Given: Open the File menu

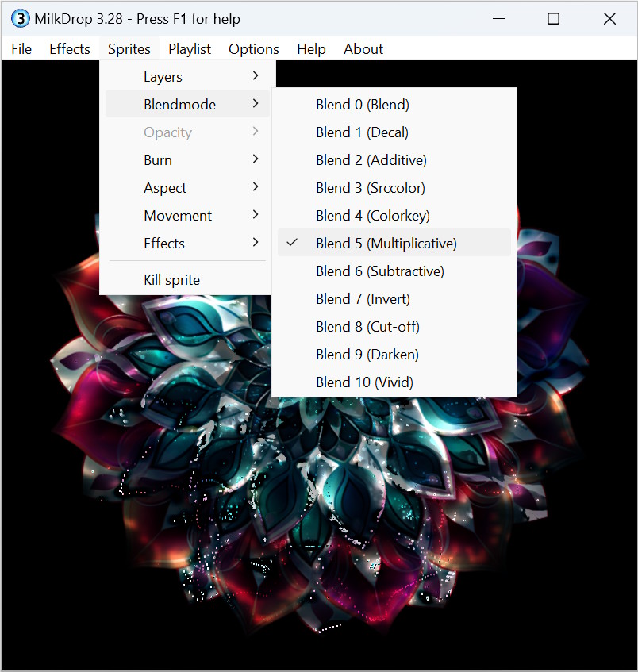Looking at the screenshot, I should point(21,49).
